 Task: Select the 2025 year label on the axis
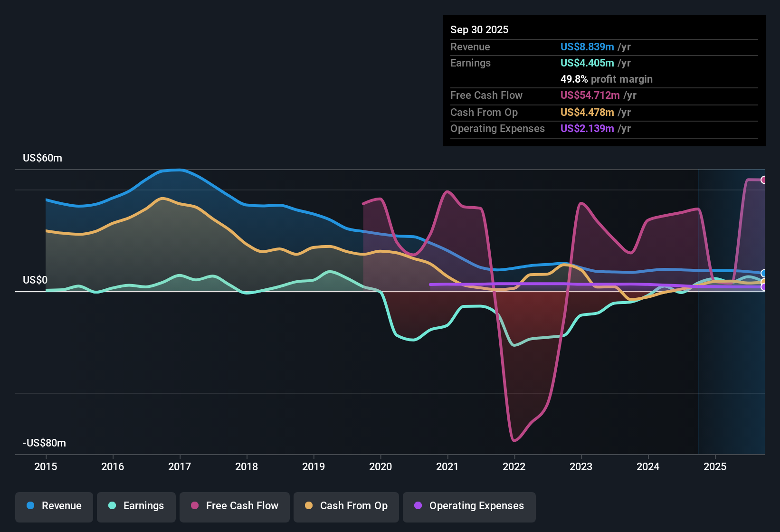(x=715, y=467)
